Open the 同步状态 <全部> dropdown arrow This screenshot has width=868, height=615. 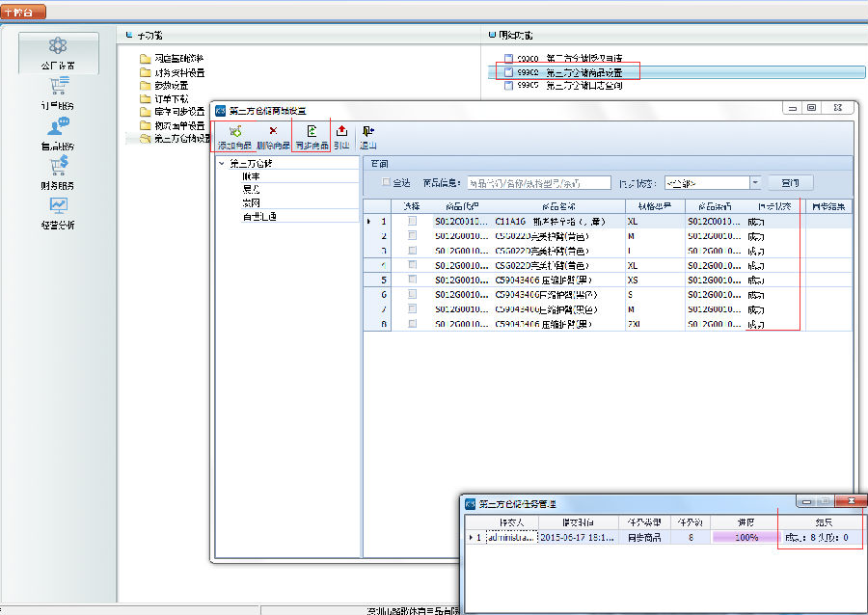pos(755,182)
